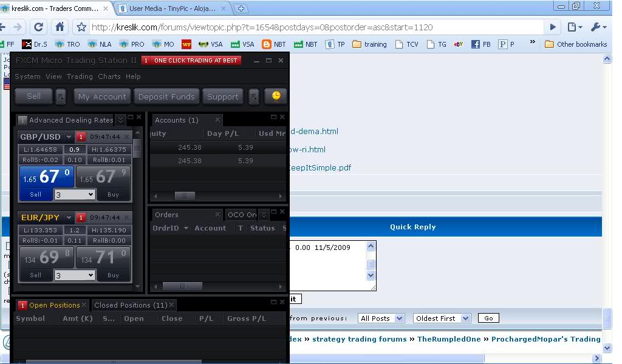Click EUR/JPY Buy price tile 134.71

pos(103,257)
